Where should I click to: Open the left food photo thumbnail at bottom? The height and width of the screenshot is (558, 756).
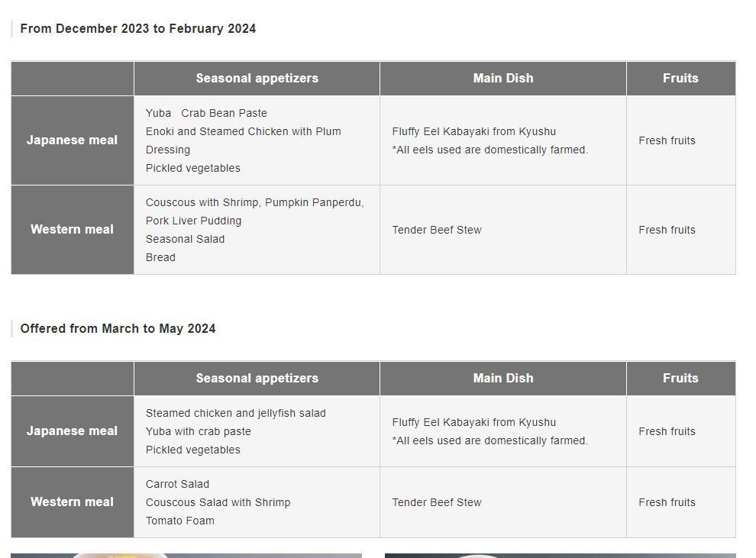click(186, 556)
